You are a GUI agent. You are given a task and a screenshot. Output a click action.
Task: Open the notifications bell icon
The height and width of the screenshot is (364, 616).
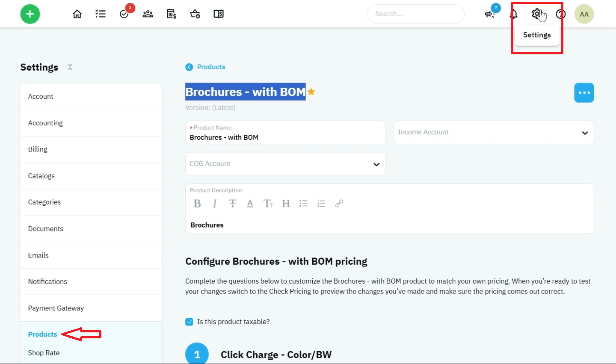tap(513, 14)
